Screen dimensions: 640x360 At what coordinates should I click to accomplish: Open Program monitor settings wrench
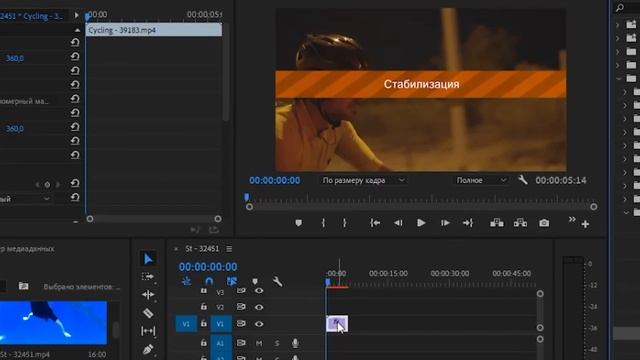(522, 180)
